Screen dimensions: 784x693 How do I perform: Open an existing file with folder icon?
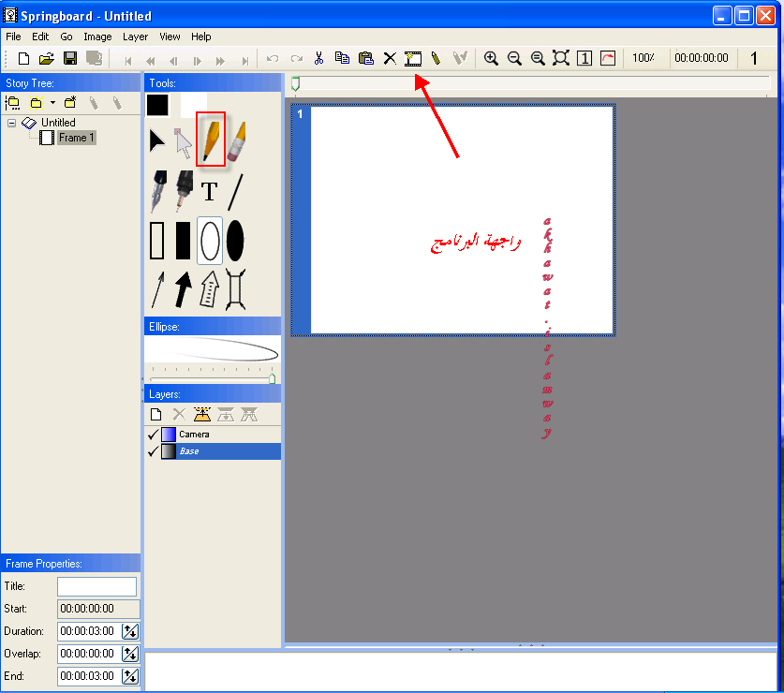coord(47,58)
